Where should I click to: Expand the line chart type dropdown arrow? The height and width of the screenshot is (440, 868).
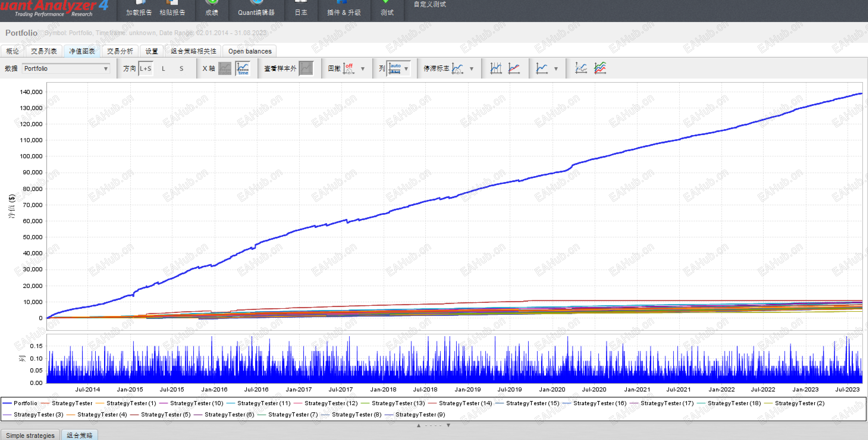[x=556, y=69]
